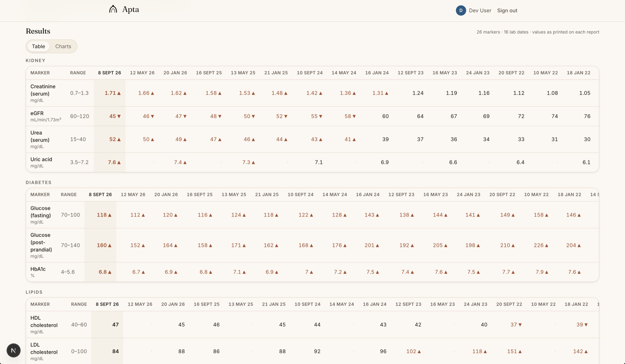
Task: Click the Results page heading
Action: [x=38, y=31]
